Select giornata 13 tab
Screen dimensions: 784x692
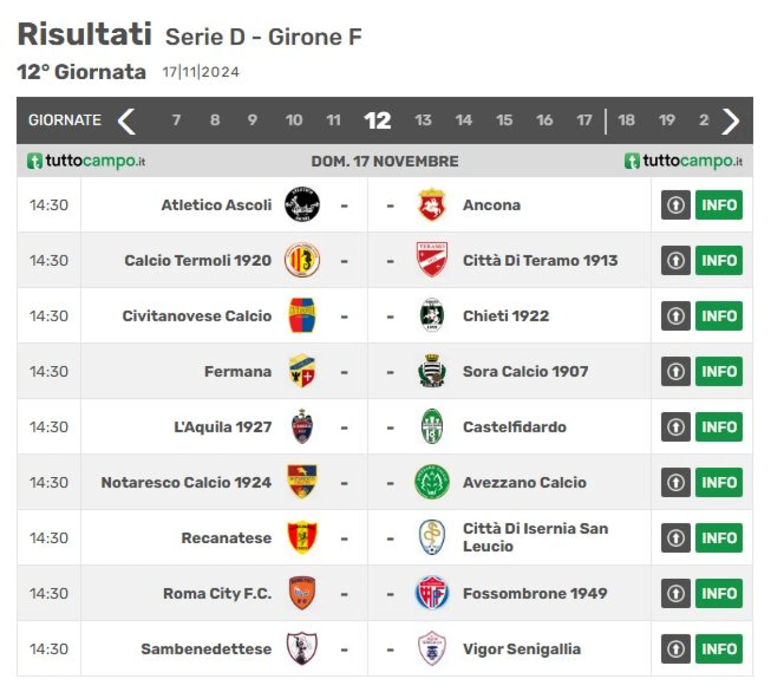[x=423, y=120]
